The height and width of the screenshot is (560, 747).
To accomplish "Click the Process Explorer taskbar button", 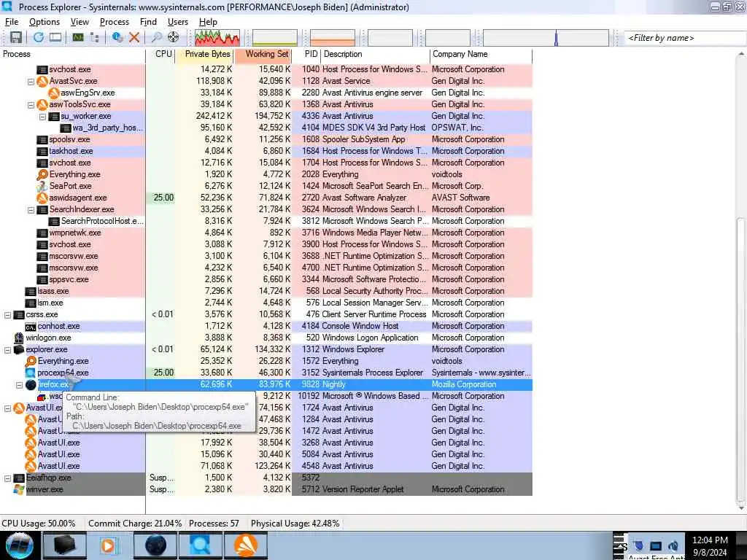I will [x=200, y=545].
